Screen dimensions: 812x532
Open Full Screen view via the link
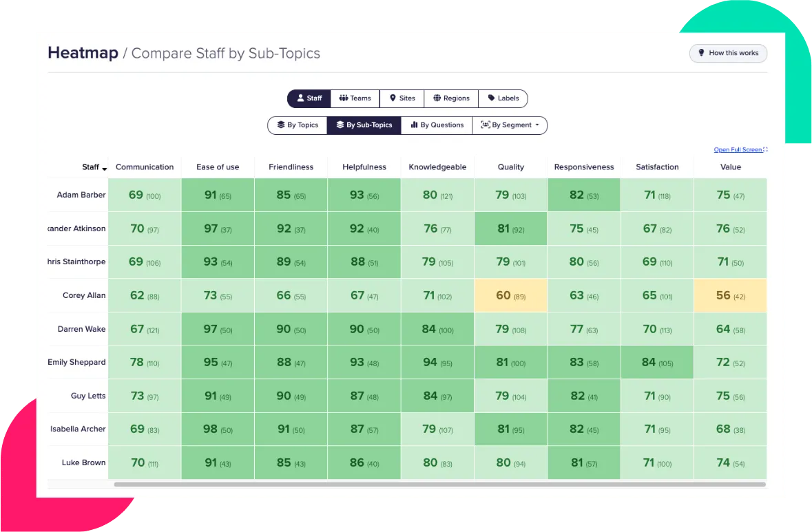pos(737,149)
